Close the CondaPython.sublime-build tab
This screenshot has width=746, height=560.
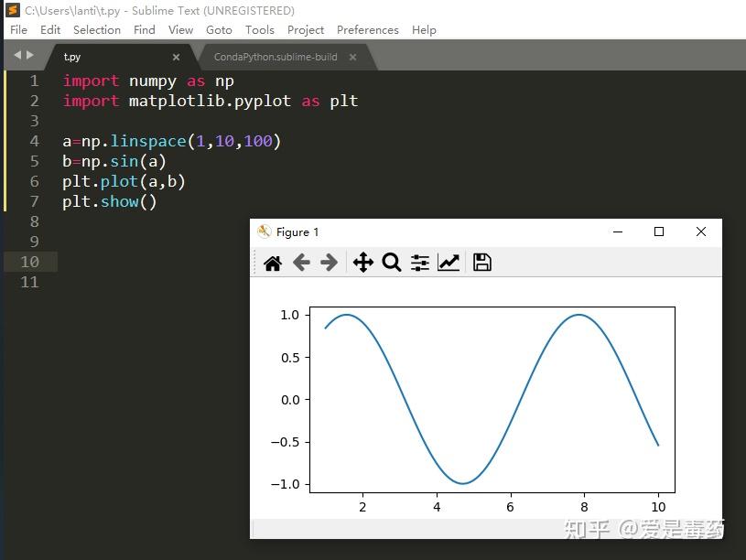pyautogui.click(x=352, y=56)
